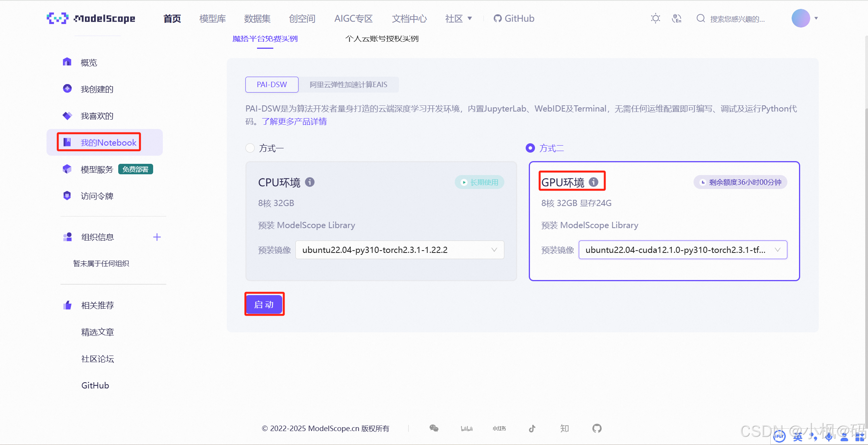Click the 启动 button

coord(264,304)
